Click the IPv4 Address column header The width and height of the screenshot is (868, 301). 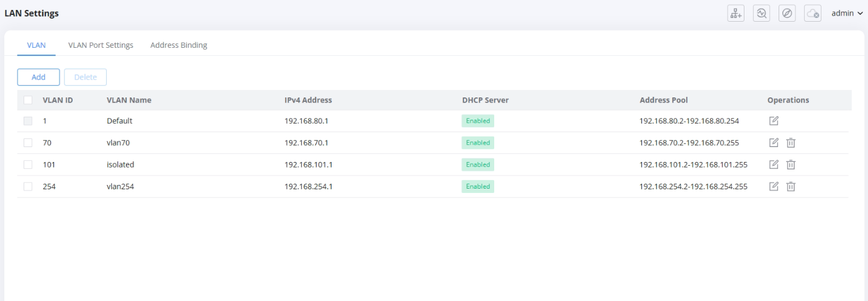click(308, 100)
